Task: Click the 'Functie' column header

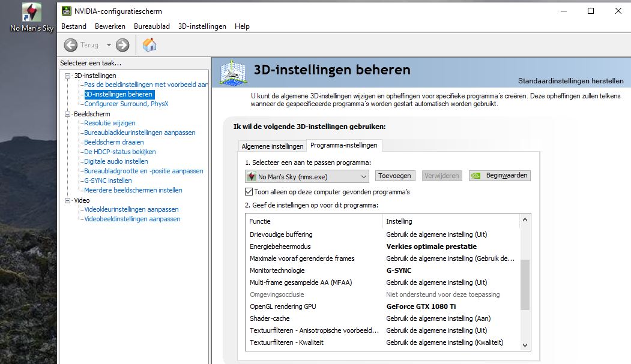Action: pos(314,221)
